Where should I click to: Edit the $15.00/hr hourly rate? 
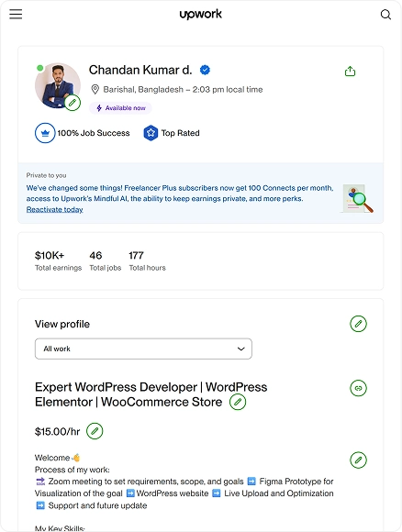point(95,431)
